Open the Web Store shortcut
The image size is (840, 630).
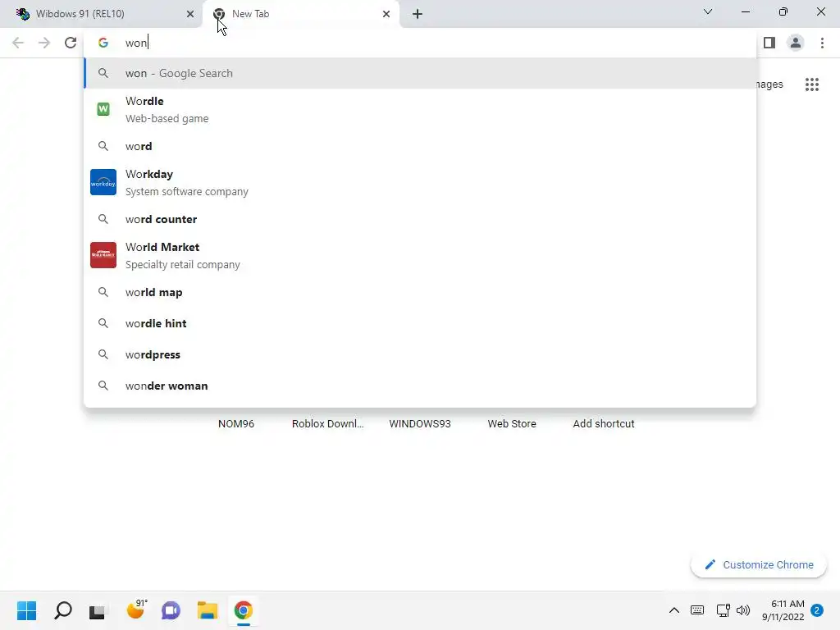tap(512, 424)
